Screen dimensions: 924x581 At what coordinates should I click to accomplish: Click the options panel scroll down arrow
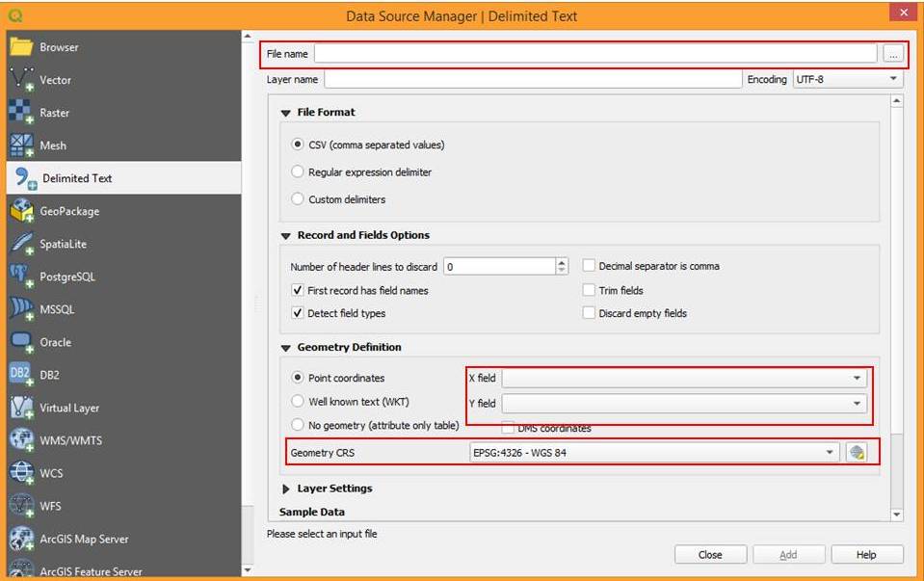click(x=896, y=515)
